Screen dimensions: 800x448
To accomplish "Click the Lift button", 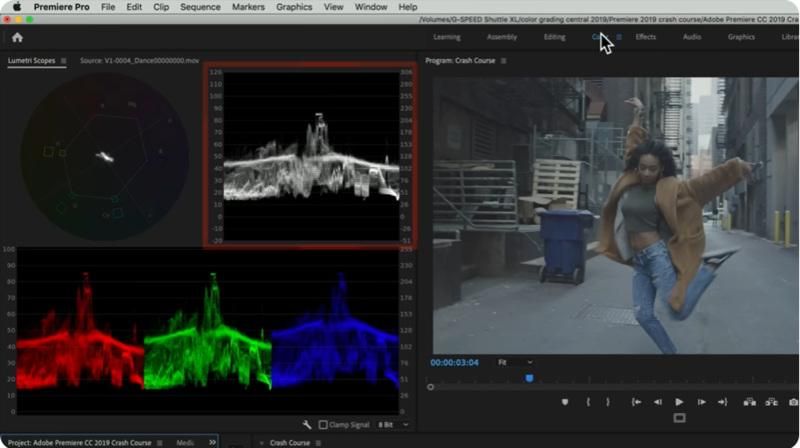I will click(x=749, y=402).
